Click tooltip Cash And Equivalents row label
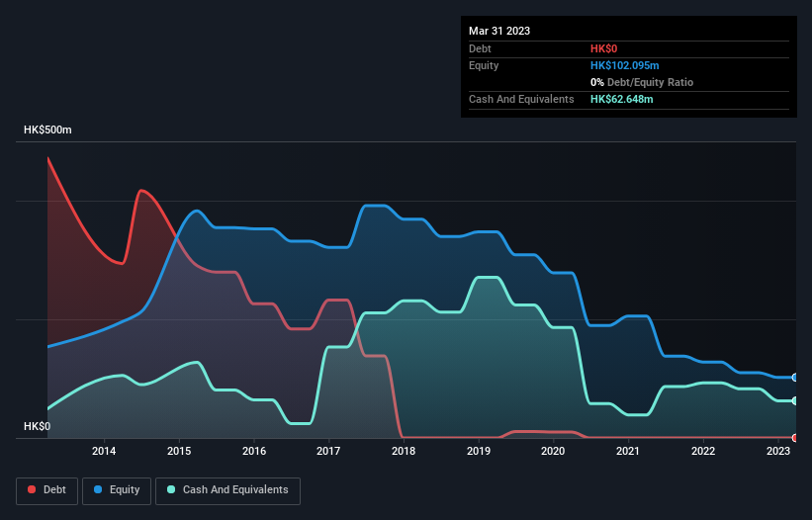 pos(521,99)
